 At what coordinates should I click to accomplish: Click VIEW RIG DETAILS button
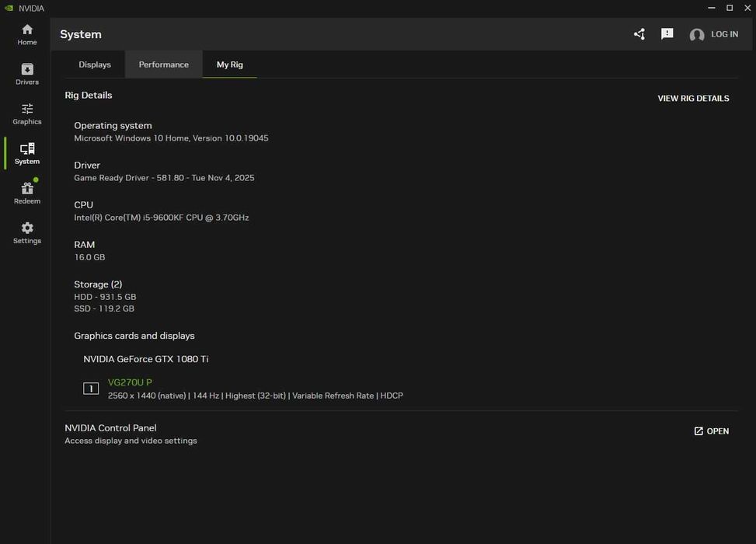693,99
